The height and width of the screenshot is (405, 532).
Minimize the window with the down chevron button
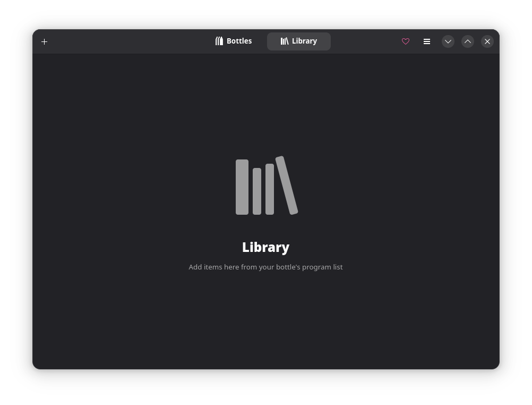click(448, 41)
